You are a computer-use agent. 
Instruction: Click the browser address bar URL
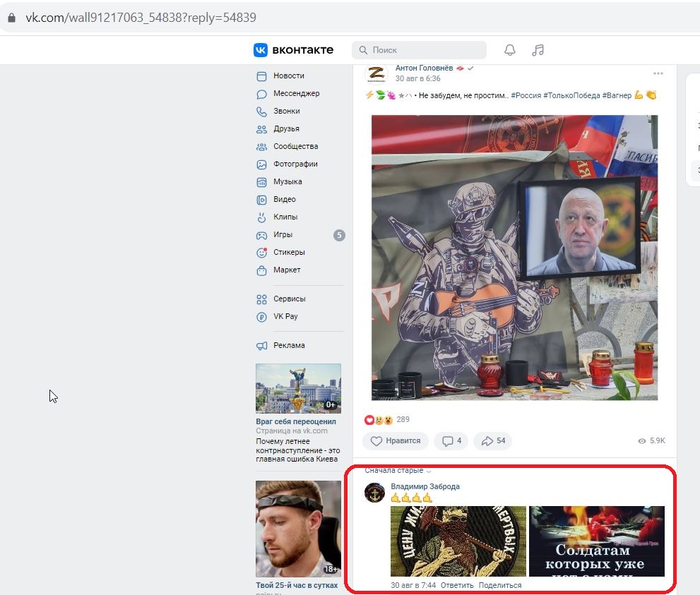(141, 18)
